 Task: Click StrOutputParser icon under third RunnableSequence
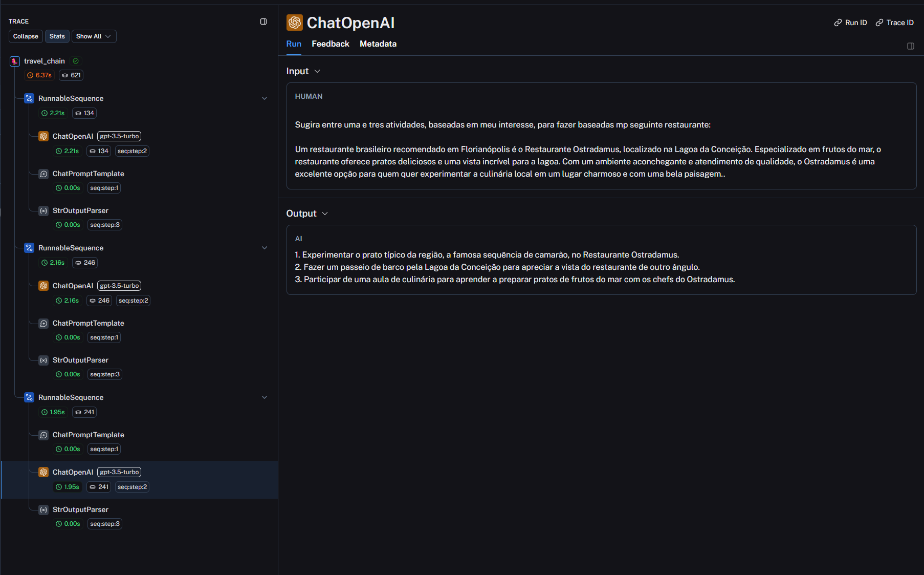point(43,509)
